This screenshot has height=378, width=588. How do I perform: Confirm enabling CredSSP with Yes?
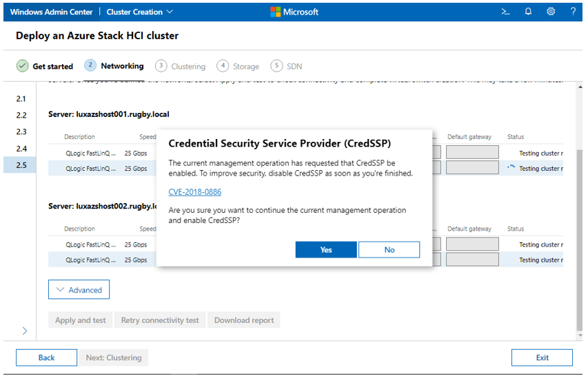coord(326,250)
